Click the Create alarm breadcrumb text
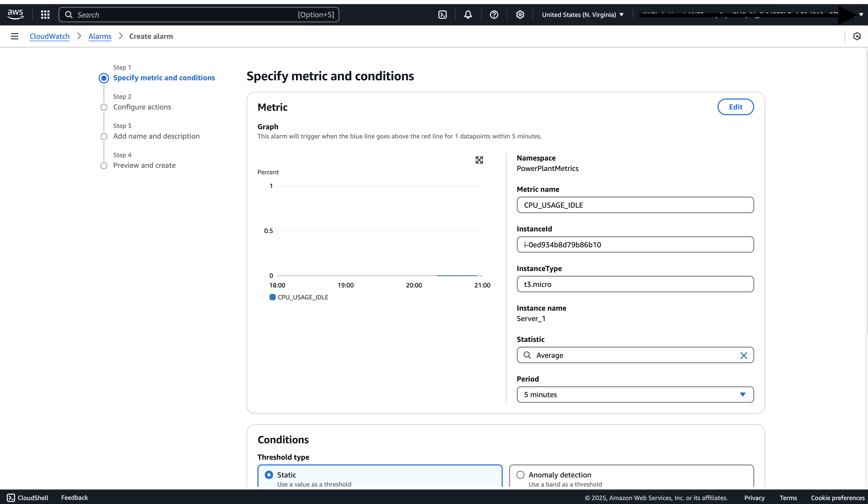The image size is (868, 504). (x=151, y=36)
